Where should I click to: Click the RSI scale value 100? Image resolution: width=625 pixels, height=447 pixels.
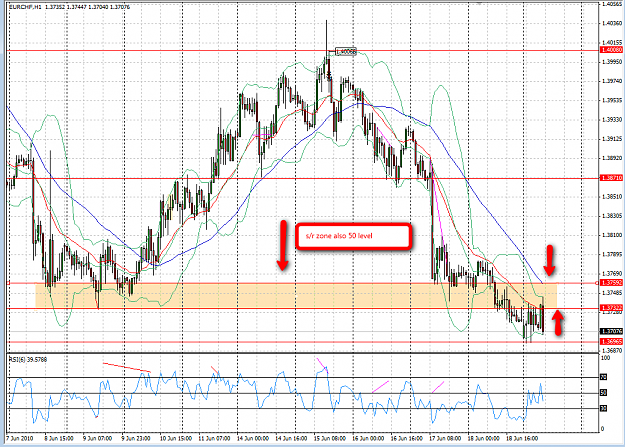(605, 358)
